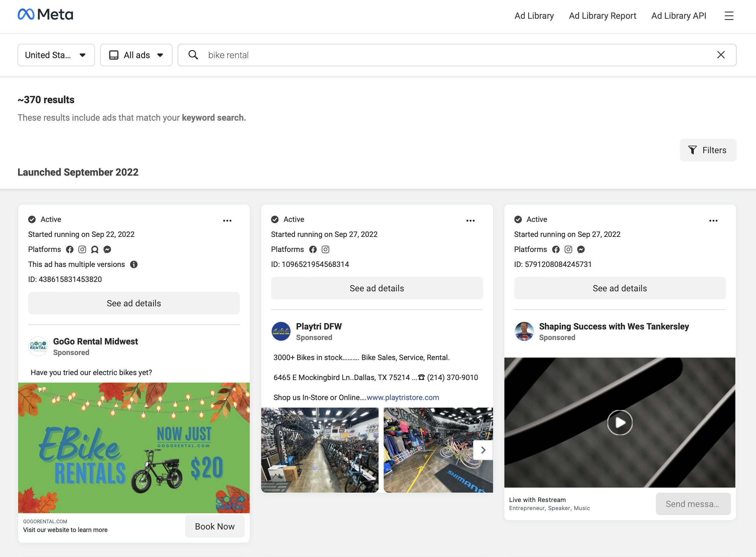Click Book Now on GoGo Rental ad
Image resolution: width=756 pixels, height=557 pixels.
coord(214,526)
